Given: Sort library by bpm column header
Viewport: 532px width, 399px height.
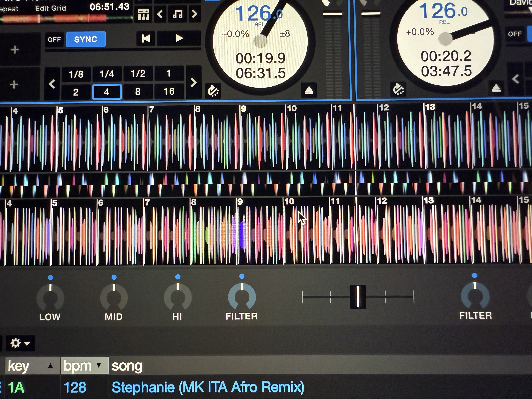Looking at the screenshot, I should tap(84, 366).
